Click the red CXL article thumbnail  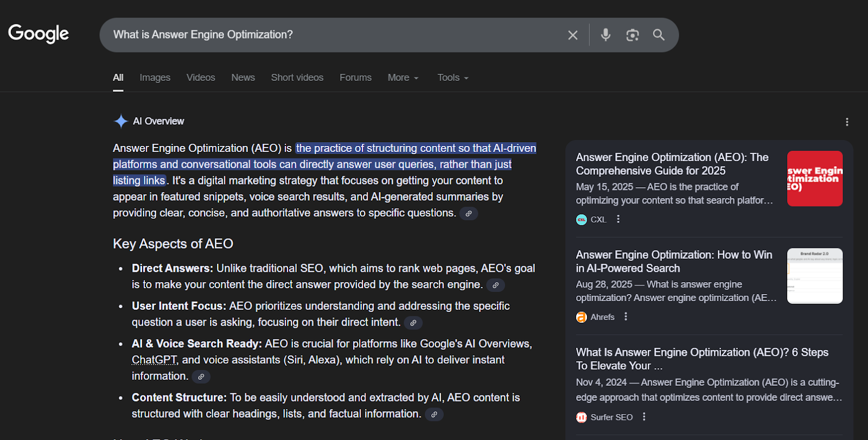[814, 178]
